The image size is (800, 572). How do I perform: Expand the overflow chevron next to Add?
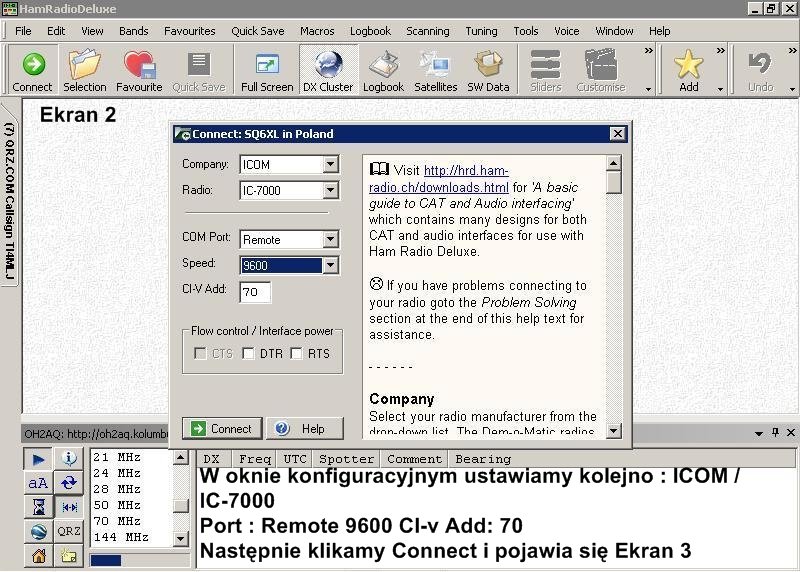point(720,51)
